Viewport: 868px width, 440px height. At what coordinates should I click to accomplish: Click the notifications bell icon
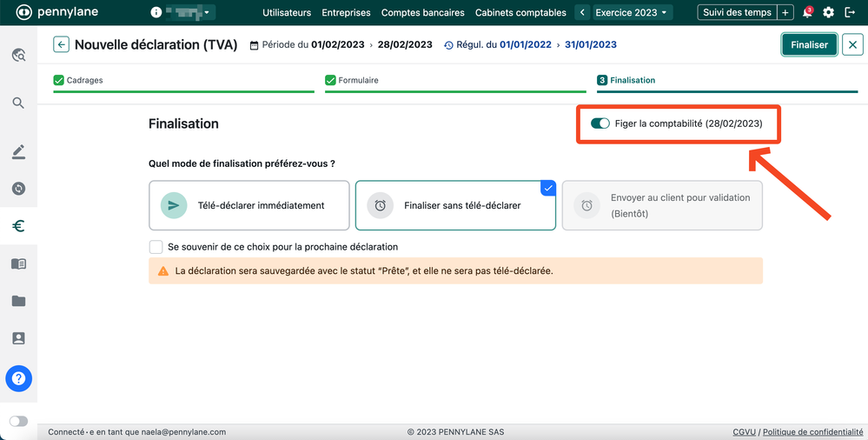[x=807, y=13]
